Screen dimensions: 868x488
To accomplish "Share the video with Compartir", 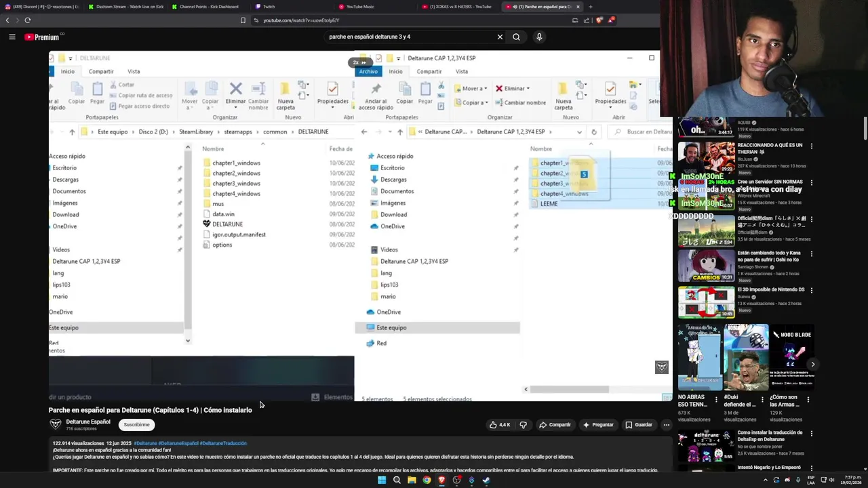I will 555,425.
